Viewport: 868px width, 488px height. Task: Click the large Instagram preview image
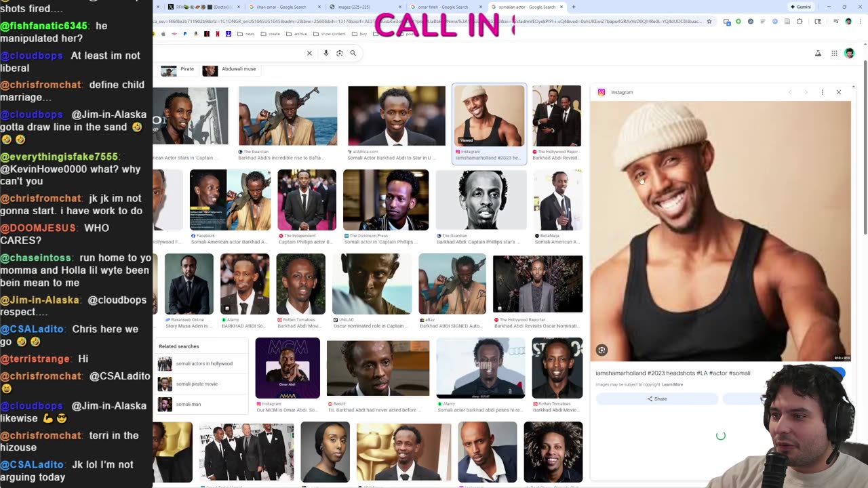[x=720, y=231]
